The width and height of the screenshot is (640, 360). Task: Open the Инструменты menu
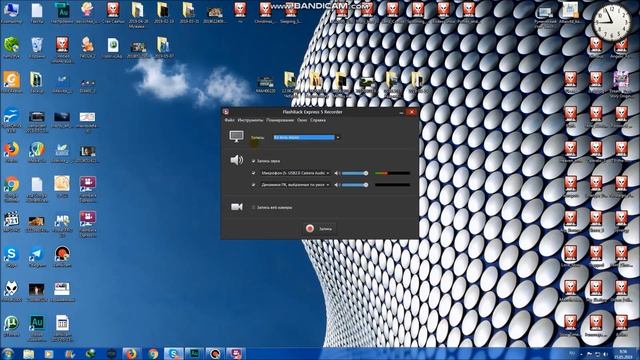point(250,120)
